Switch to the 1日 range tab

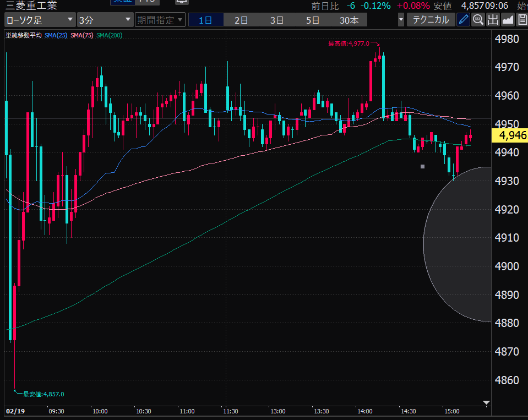pos(205,20)
